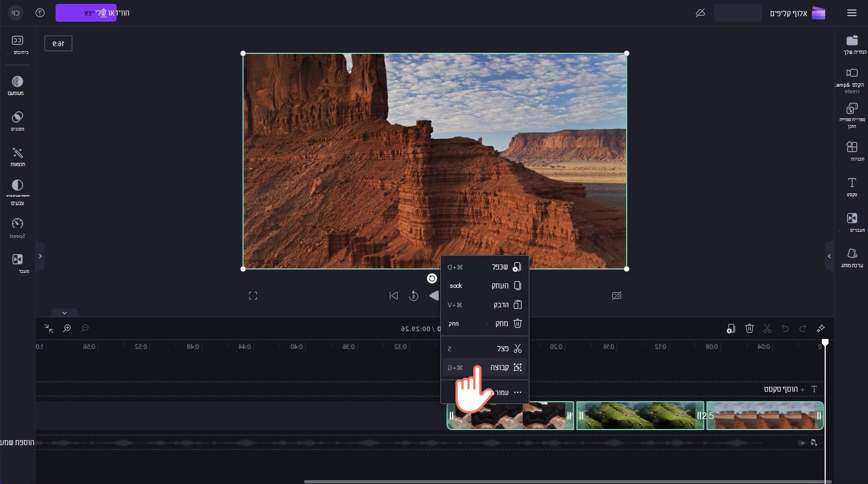Open the Audio panel in left sidebar
The height and width of the screenshot is (484, 868).
18,86
